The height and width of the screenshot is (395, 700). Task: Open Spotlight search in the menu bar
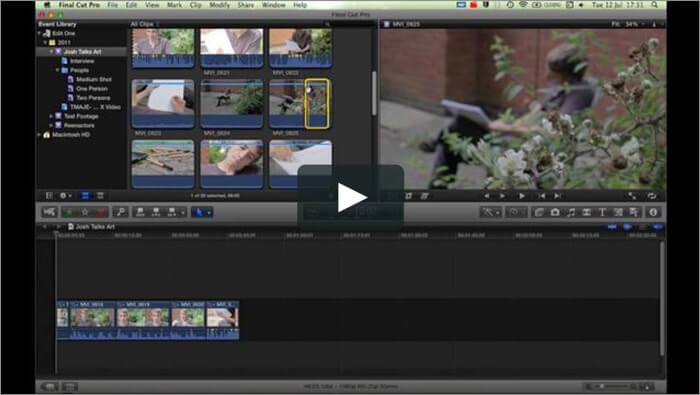click(x=654, y=5)
